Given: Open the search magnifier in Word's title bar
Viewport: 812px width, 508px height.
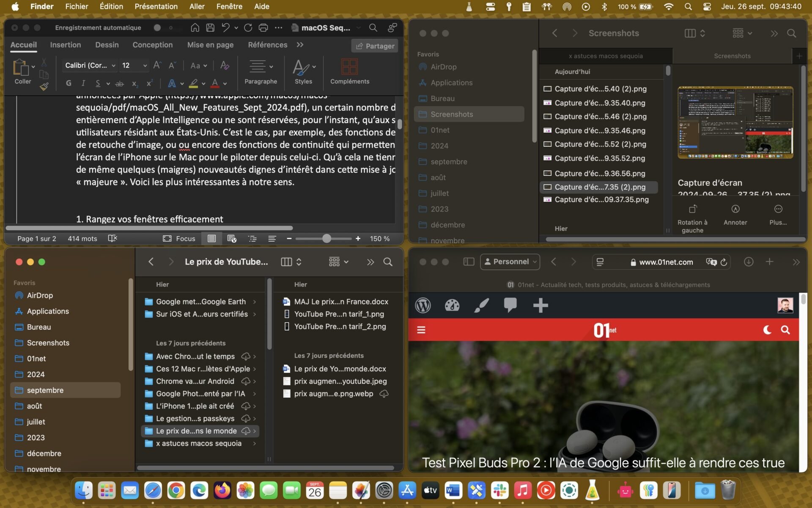Looking at the screenshot, I should coord(373,28).
